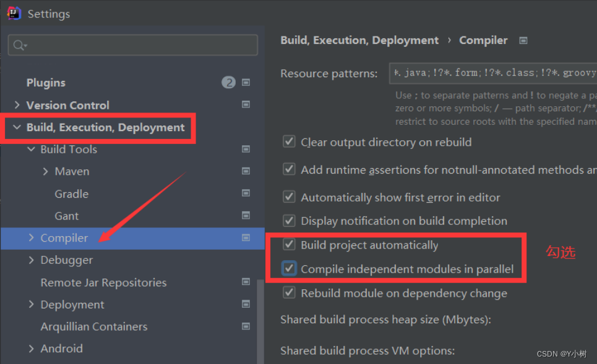Click the settings search field
This screenshot has width=597, height=364.
[x=133, y=45]
